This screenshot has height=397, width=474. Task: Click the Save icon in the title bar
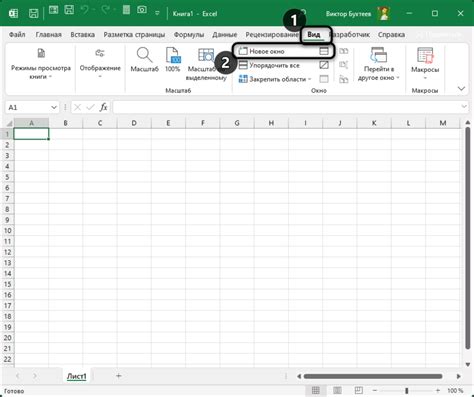(x=33, y=13)
